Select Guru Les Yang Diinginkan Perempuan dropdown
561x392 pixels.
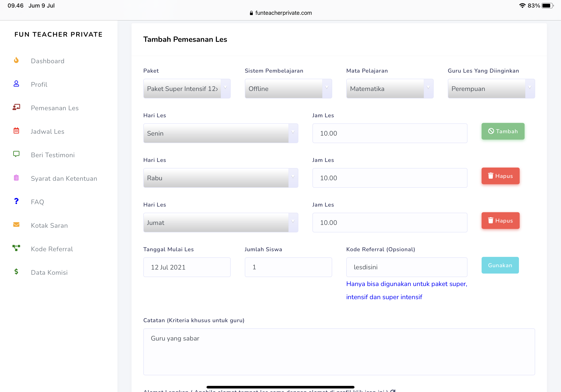491,89
